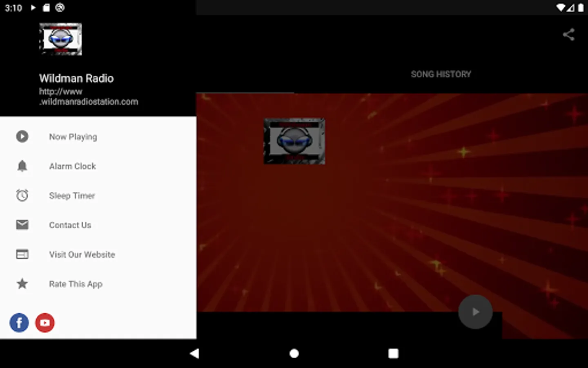588x368 pixels.
Task: Tap the Android back navigation button
Action: [x=194, y=354]
